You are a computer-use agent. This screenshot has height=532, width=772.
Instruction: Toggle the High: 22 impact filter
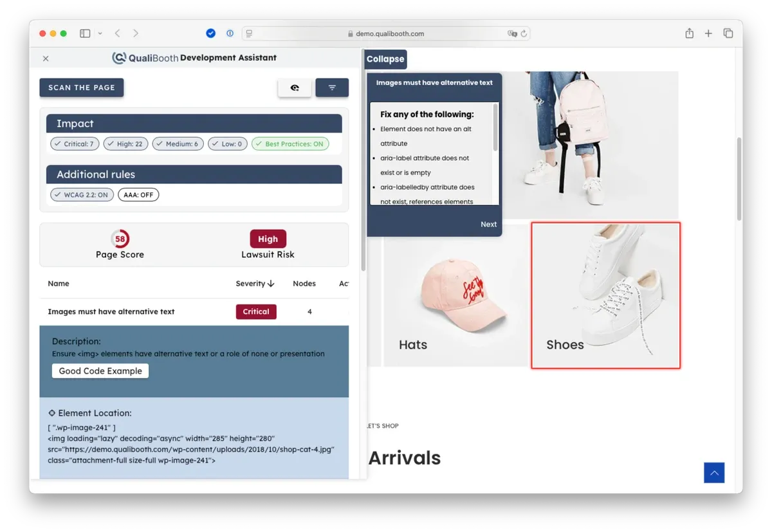[125, 144]
